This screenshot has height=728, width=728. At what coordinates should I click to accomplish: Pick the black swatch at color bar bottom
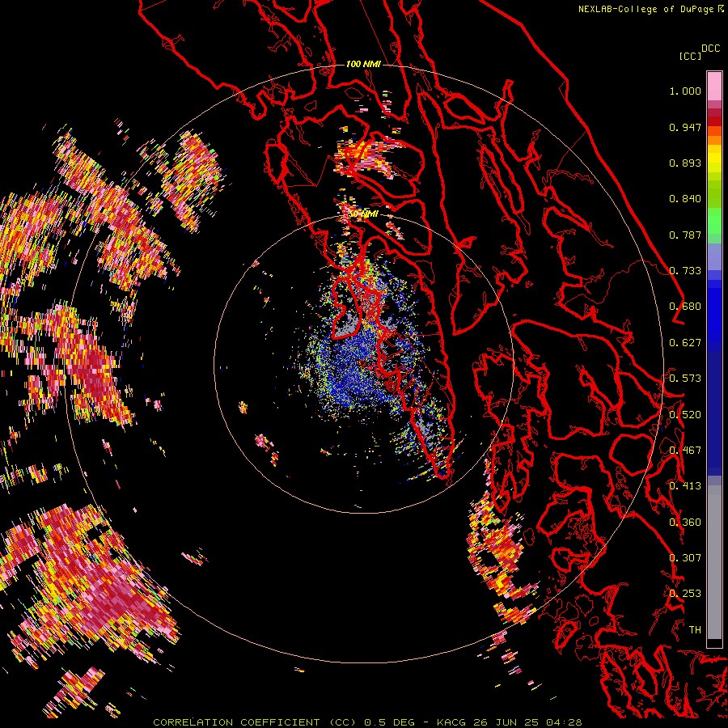(x=714, y=642)
